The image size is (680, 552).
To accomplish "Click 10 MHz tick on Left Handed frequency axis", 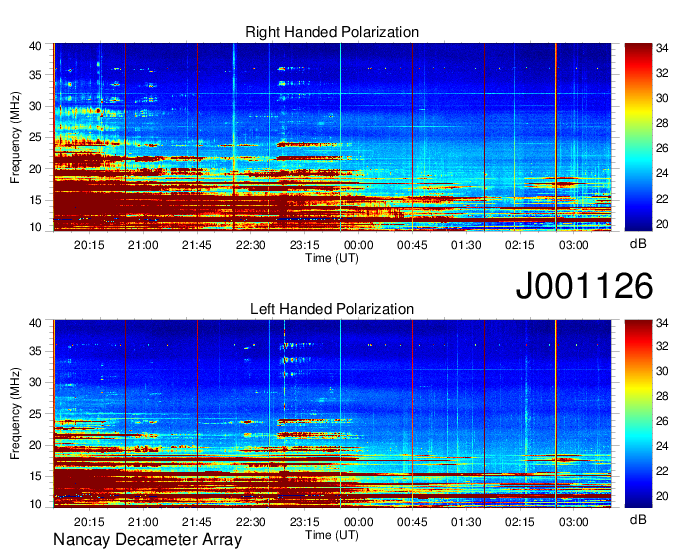I will coord(35,504).
